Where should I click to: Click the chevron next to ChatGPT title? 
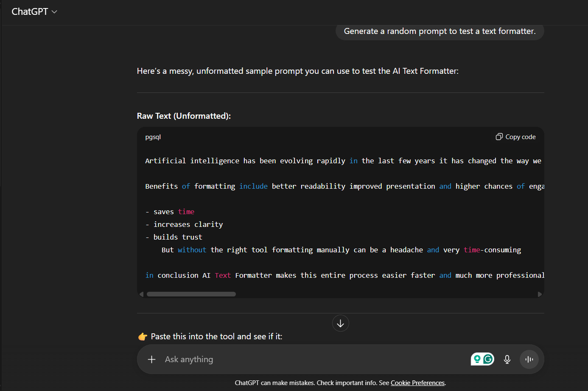[x=54, y=12]
